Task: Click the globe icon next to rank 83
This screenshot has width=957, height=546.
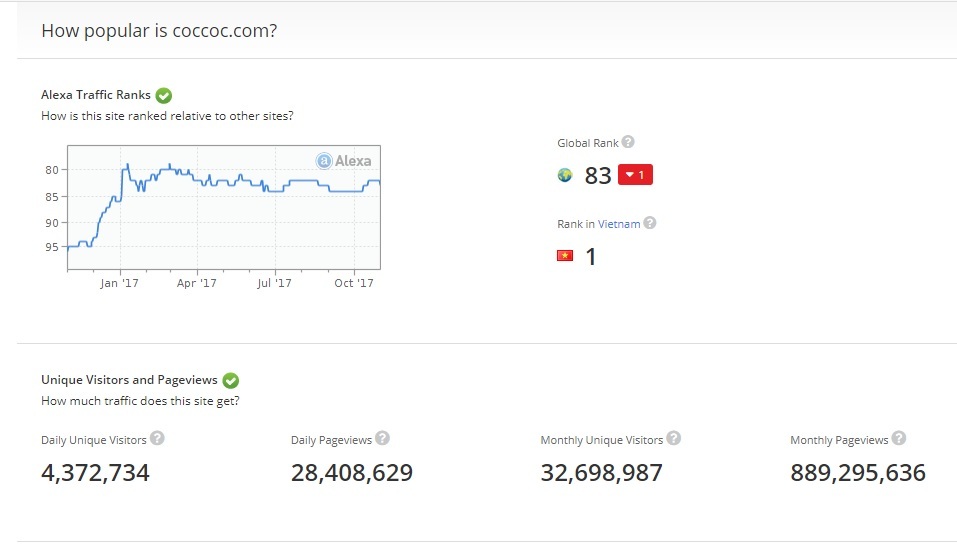Action: (565, 176)
